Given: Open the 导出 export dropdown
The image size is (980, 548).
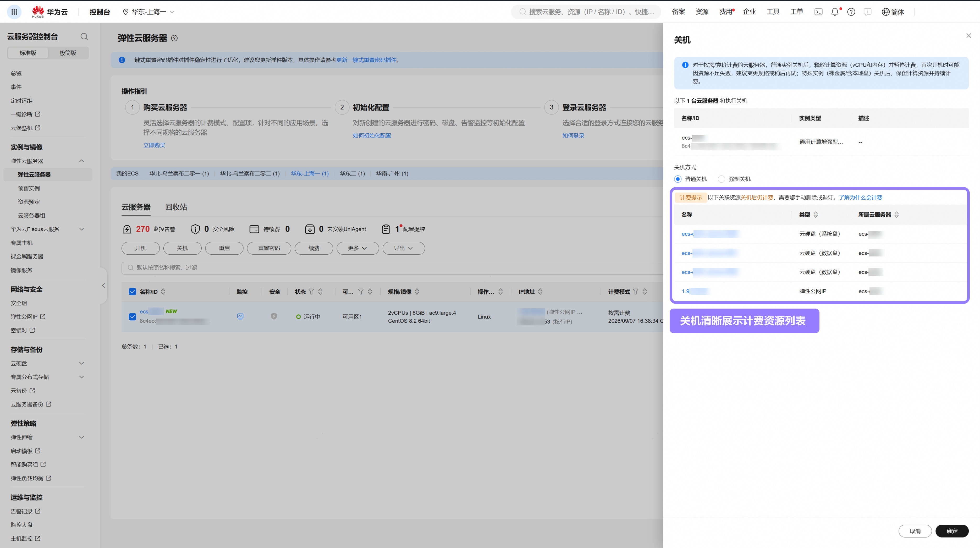Looking at the screenshot, I should (x=403, y=248).
